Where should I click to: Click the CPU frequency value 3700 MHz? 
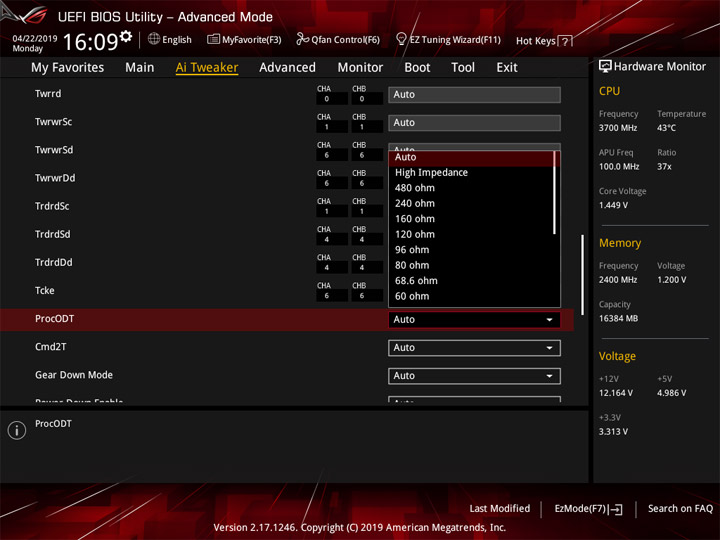618,128
